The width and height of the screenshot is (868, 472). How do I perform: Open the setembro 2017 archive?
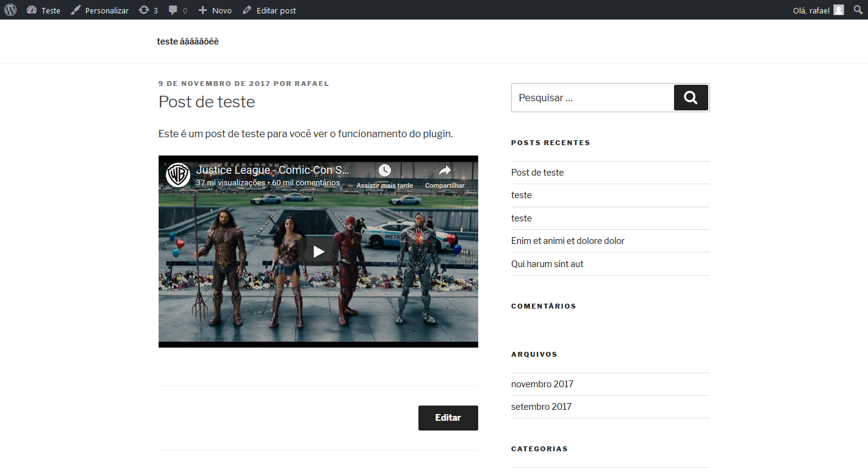[542, 407]
